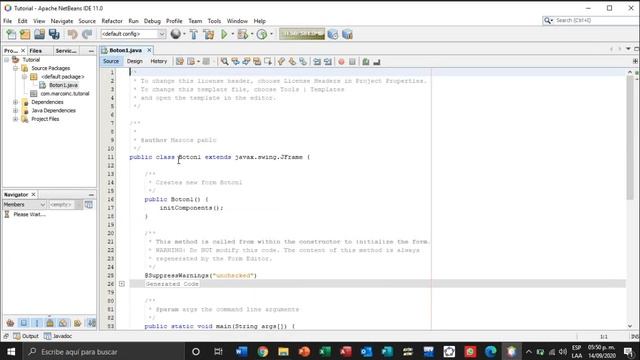The height and width of the screenshot is (360, 640).
Task: Toggle the bookmark icon in editor toolbar
Action: pos(303,62)
